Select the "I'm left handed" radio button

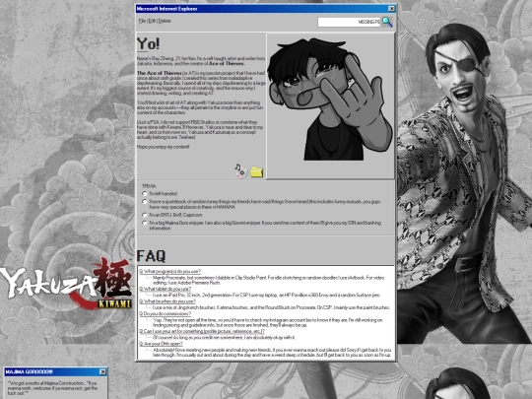pos(145,194)
